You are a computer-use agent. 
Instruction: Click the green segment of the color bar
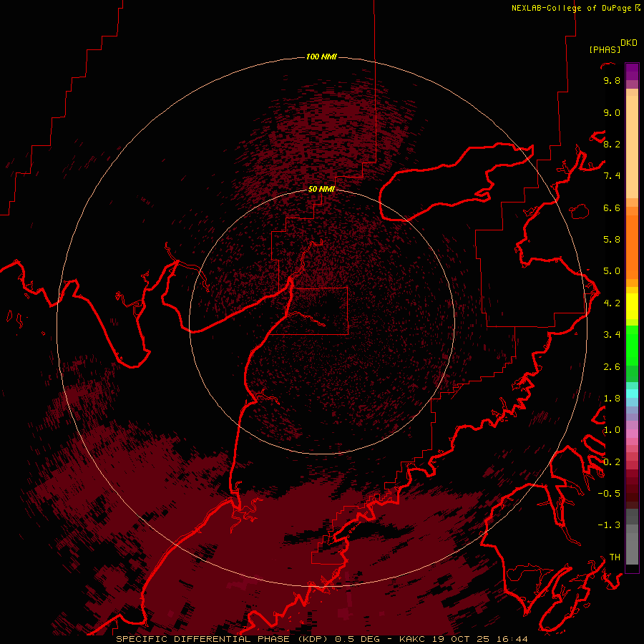click(632, 346)
